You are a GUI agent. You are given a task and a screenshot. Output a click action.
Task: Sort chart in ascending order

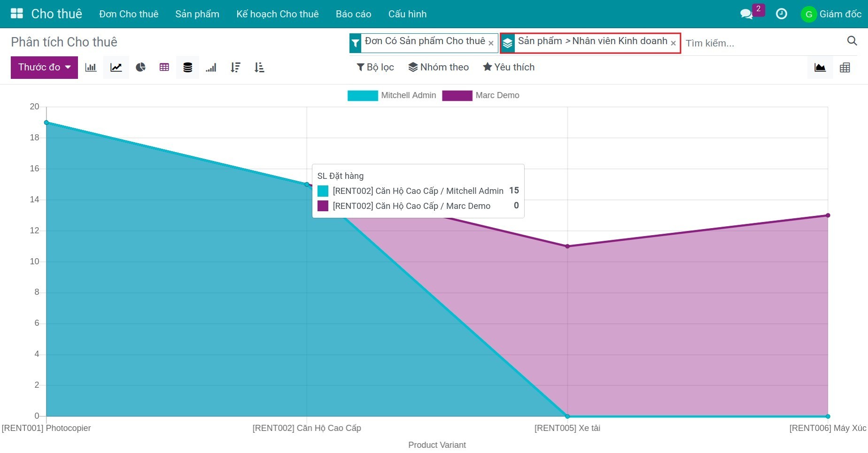pyautogui.click(x=259, y=68)
